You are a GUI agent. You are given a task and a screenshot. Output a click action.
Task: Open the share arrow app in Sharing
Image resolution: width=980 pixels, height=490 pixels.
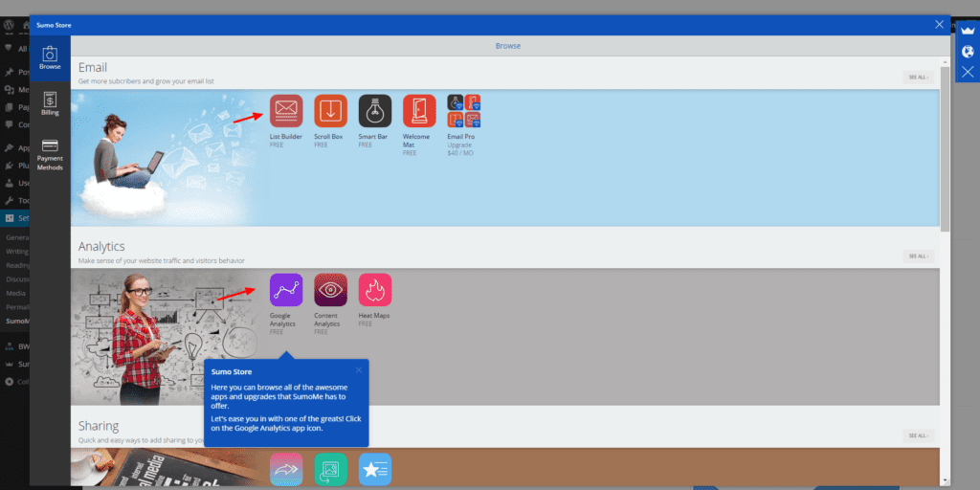[286, 469]
